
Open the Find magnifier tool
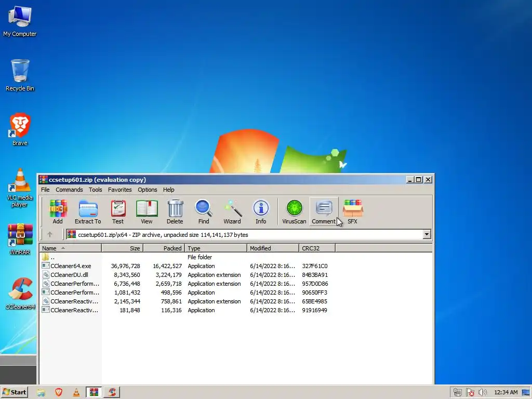(204, 212)
